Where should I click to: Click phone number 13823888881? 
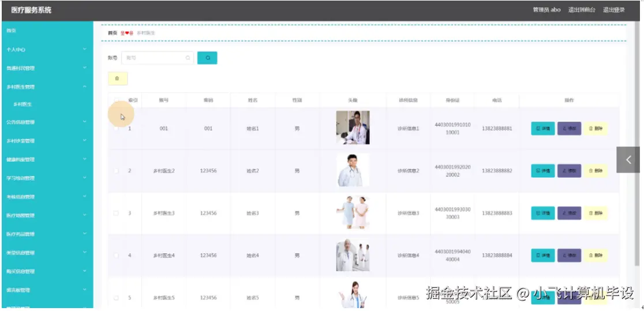(497, 129)
